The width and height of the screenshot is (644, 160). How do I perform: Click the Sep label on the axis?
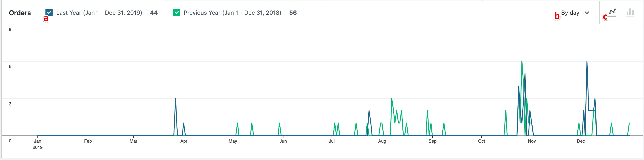tap(433, 141)
